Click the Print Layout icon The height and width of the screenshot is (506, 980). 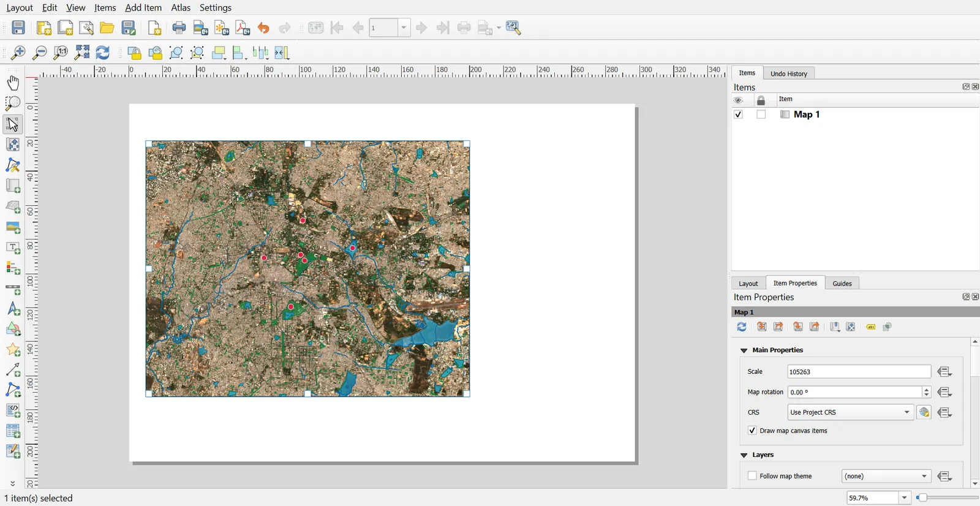coord(179,28)
